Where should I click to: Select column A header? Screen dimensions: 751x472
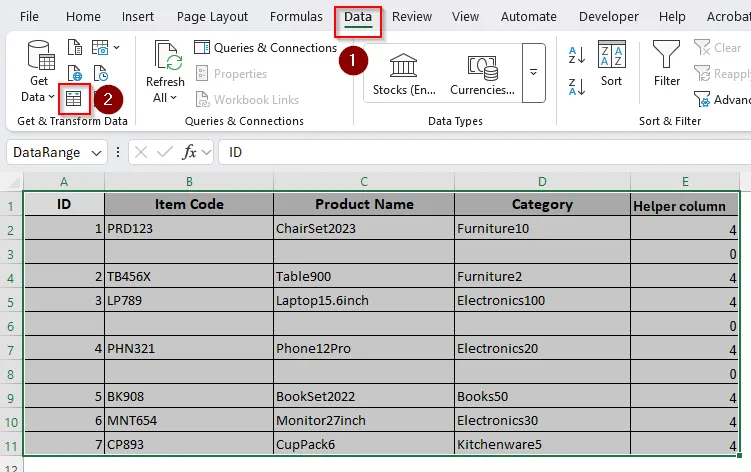[64, 182]
